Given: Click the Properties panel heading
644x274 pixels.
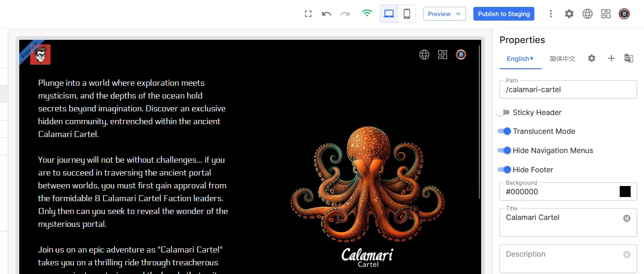Looking at the screenshot, I should 522,40.
